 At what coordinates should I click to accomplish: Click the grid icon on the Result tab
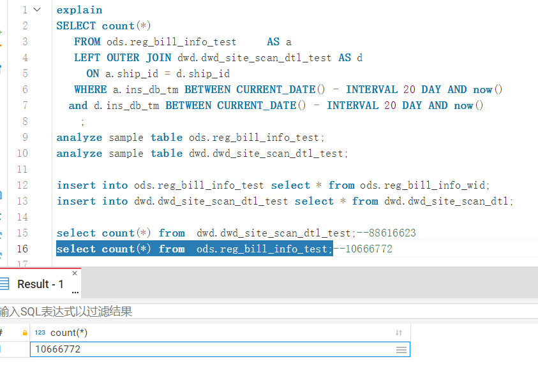point(4,284)
